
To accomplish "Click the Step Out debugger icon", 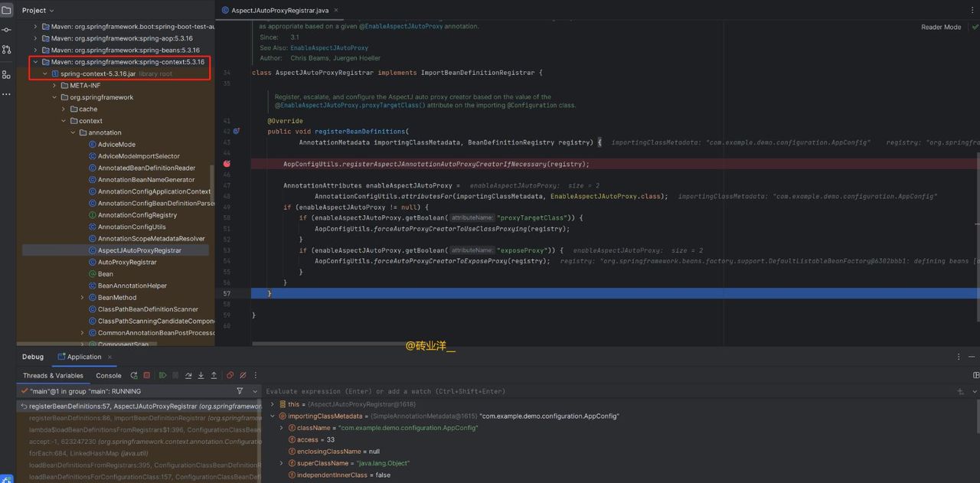I will pos(214,376).
